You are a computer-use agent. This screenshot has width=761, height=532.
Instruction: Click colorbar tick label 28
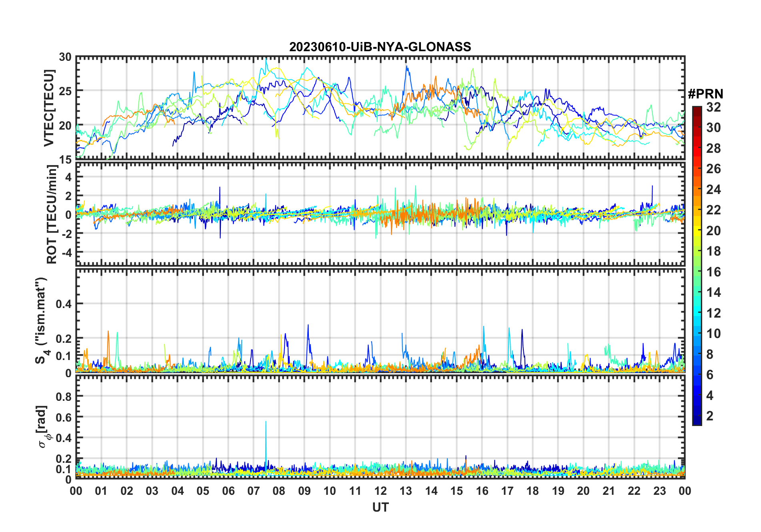pos(713,148)
